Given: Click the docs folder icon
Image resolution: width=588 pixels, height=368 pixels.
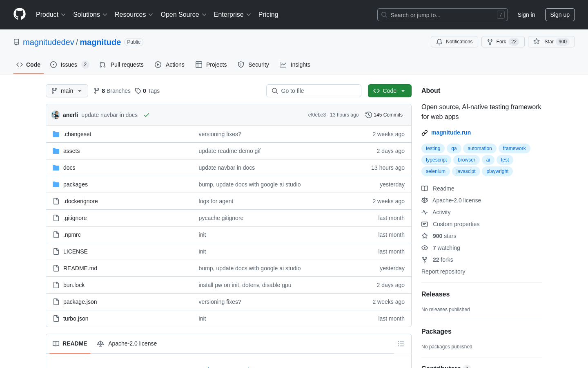Looking at the screenshot, I should (x=56, y=168).
